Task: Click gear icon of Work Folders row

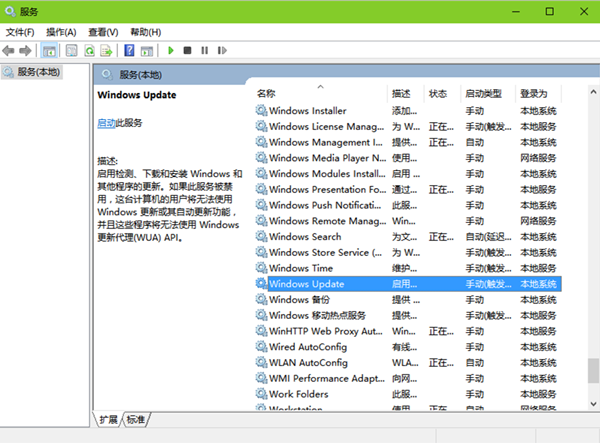Action: [261, 394]
